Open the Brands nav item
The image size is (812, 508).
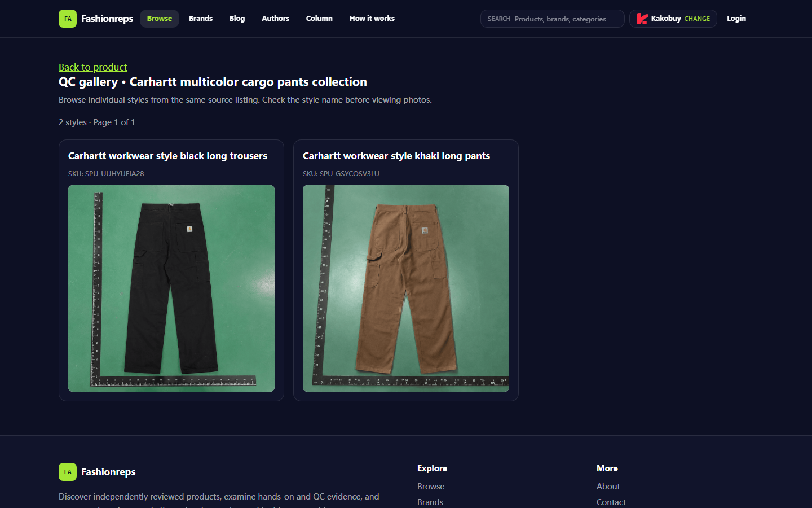(x=201, y=19)
